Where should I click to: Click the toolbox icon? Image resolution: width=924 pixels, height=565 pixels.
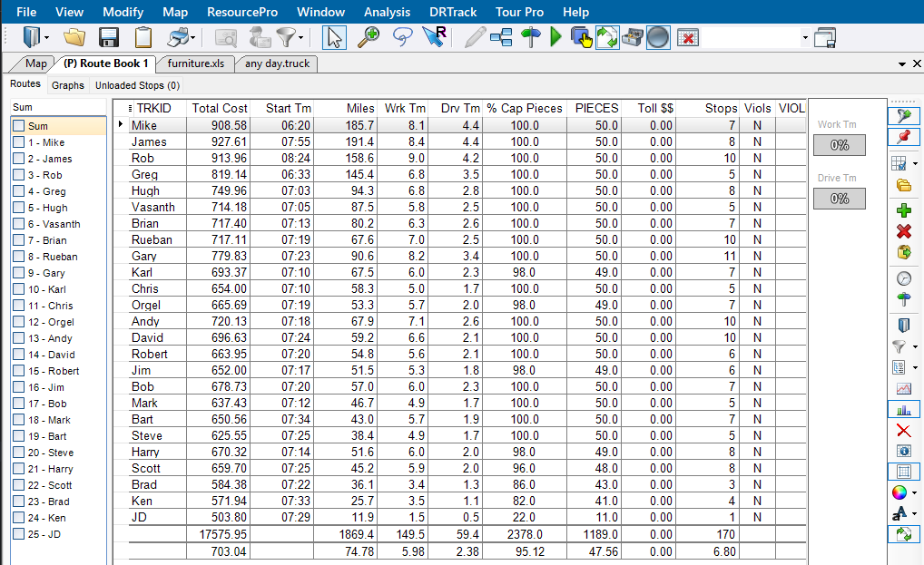[633, 38]
